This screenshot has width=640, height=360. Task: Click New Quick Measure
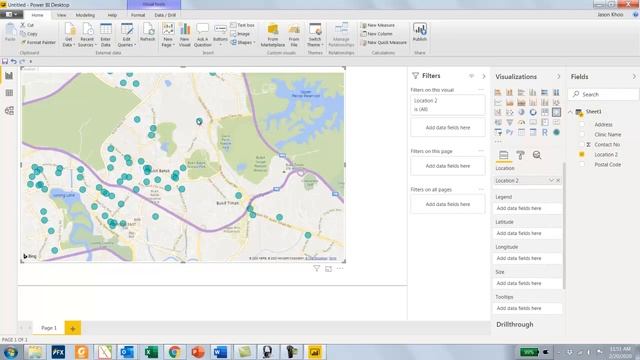pyautogui.click(x=384, y=42)
